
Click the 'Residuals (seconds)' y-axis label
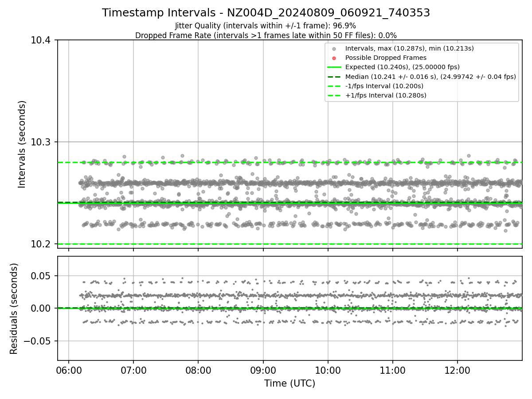tap(14, 309)
